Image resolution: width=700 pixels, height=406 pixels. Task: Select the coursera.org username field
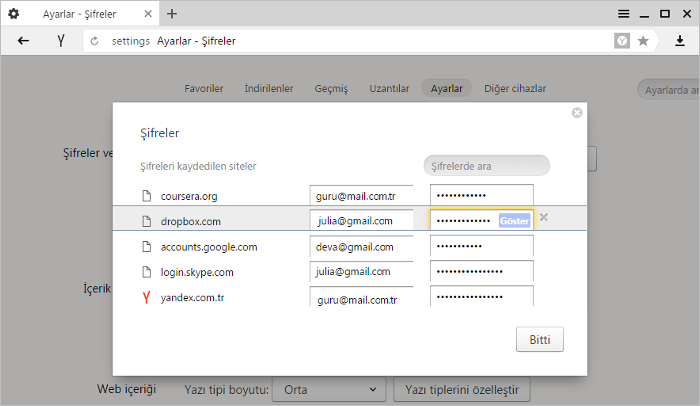[x=361, y=196]
